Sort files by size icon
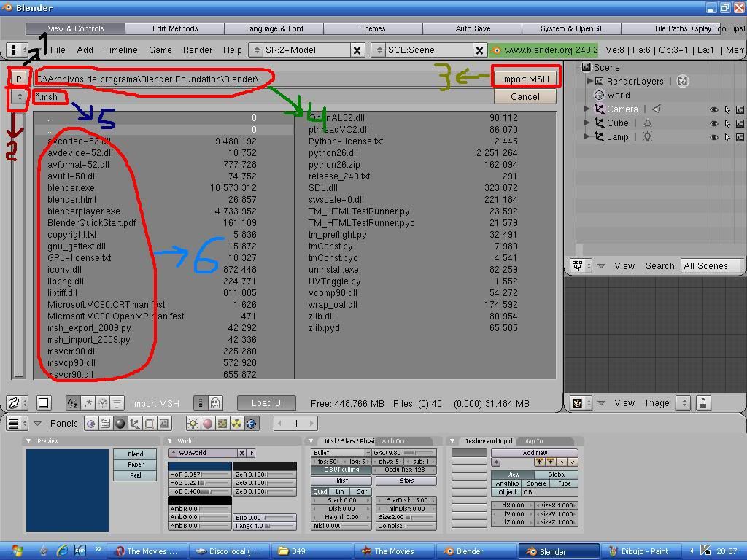The height and width of the screenshot is (560, 747). (x=117, y=403)
